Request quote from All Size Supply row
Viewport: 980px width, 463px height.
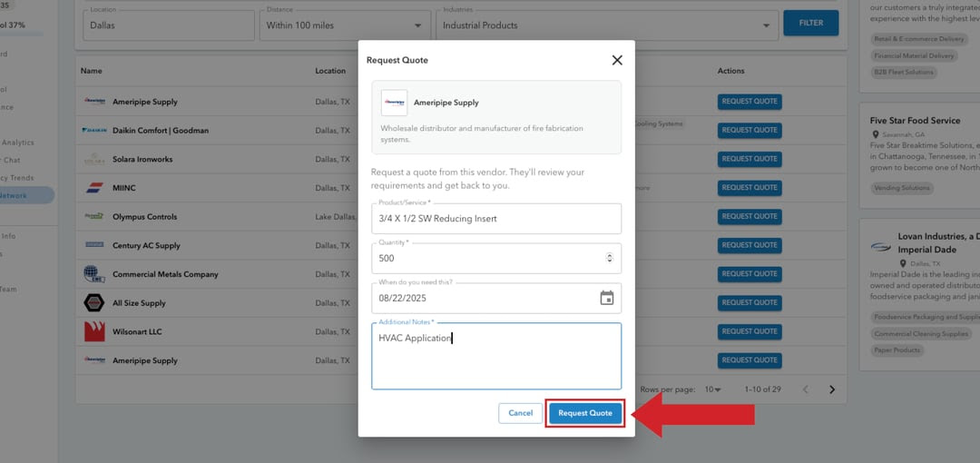click(750, 303)
